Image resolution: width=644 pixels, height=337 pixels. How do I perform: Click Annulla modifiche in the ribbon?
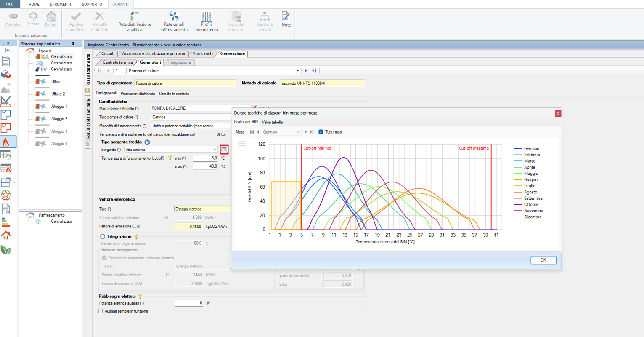(100, 22)
